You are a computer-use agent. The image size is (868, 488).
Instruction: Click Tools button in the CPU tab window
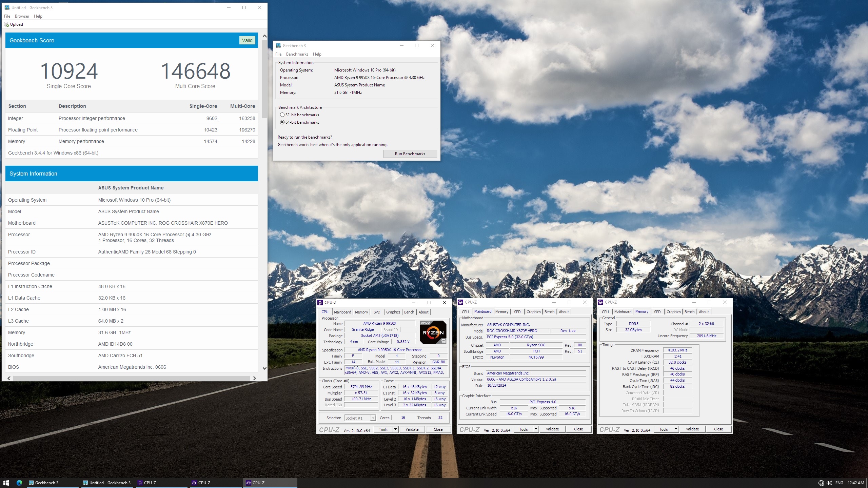[x=383, y=429]
